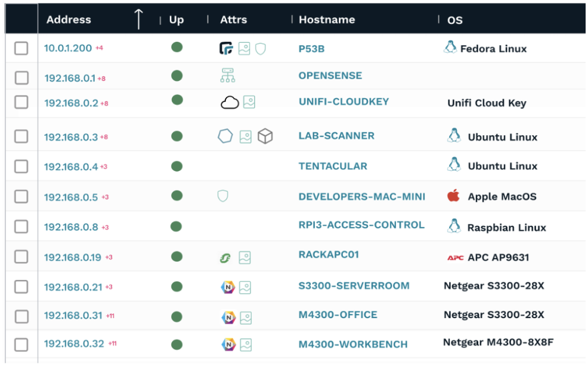Open the OPENSENSE hostname link
The image size is (588, 367).
[330, 76]
